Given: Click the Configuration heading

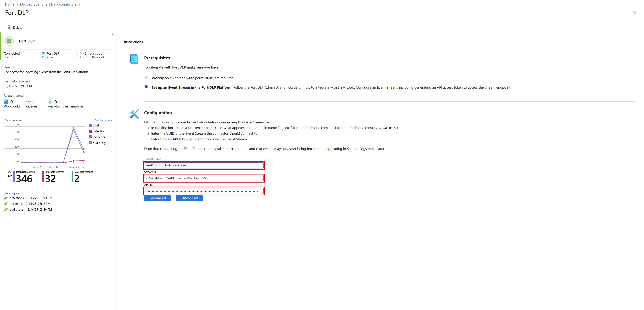Looking at the screenshot, I should tap(158, 113).
